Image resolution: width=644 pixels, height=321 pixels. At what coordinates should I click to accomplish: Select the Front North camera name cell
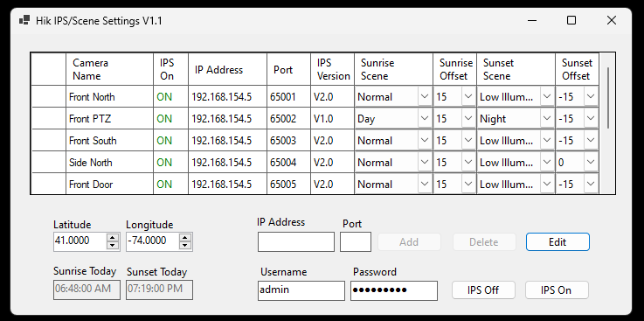point(109,97)
